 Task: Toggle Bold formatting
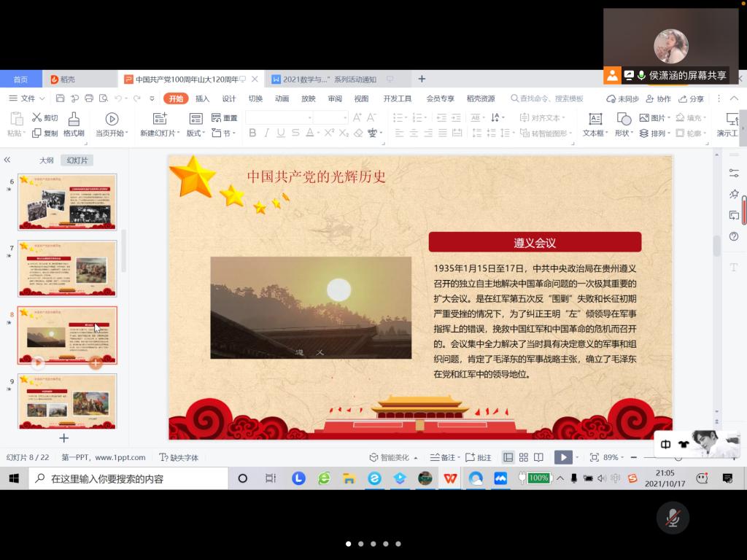click(x=252, y=133)
